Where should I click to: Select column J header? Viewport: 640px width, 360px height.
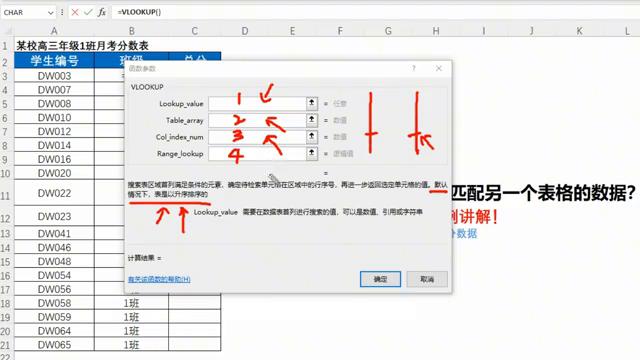(x=531, y=31)
